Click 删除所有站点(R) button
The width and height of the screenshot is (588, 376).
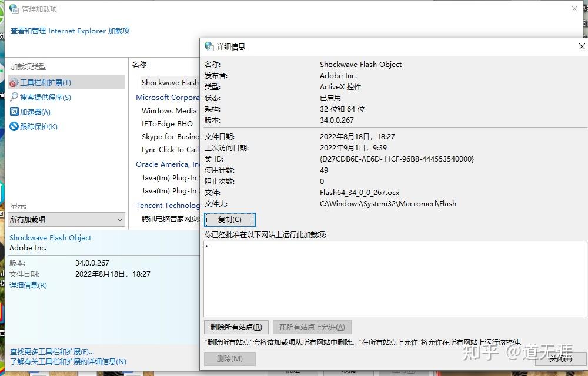(x=236, y=327)
